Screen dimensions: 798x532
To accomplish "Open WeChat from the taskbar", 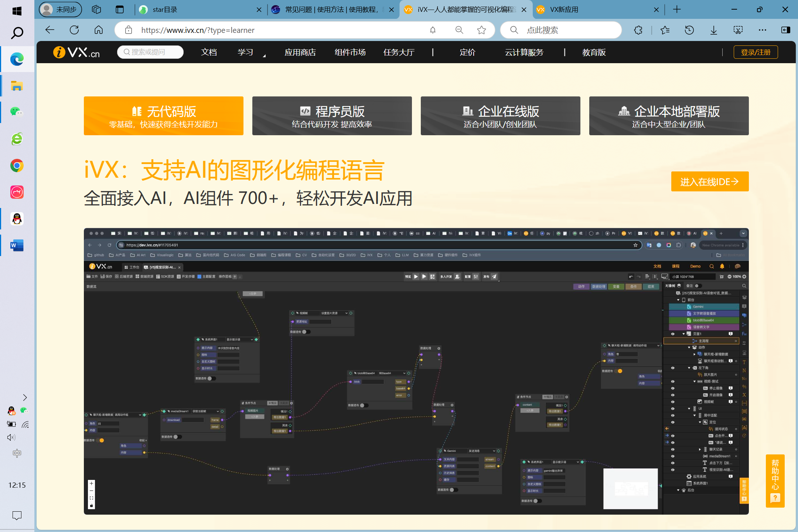I will (x=17, y=112).
